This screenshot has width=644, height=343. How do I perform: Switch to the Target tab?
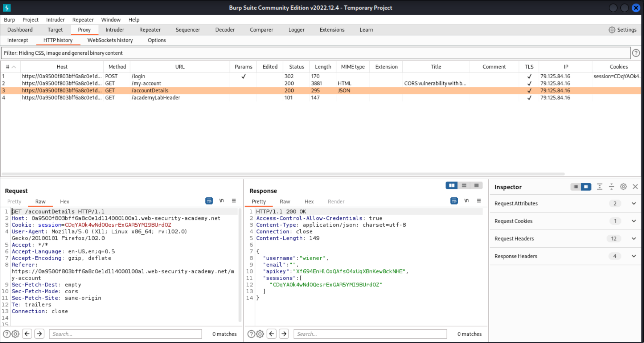55,30
